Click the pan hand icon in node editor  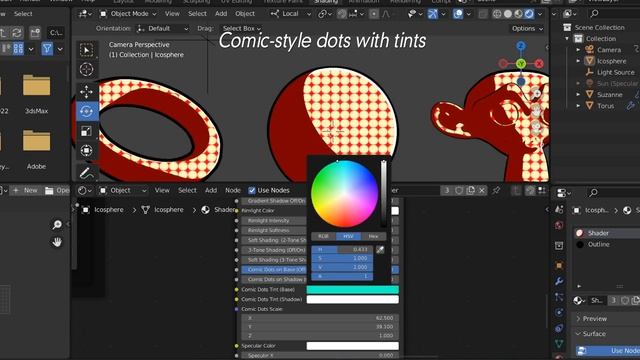click(57, 242)
